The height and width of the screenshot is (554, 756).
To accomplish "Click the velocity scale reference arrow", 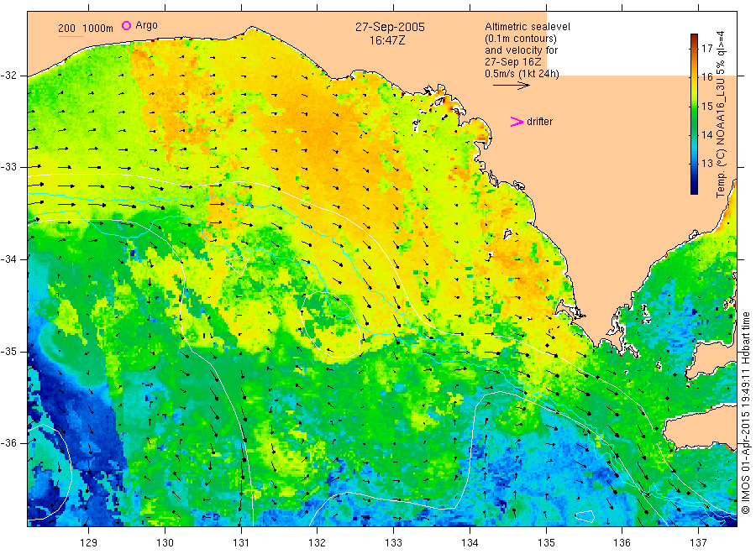I will (511, 86).
